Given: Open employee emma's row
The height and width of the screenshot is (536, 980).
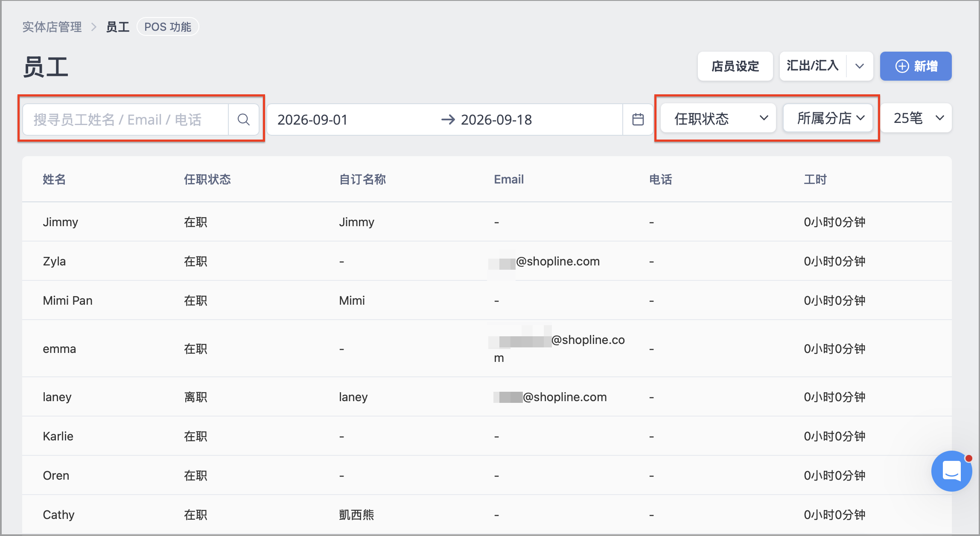Looking at the screenshot, I should pyautogui.click(x=487, y=349).
